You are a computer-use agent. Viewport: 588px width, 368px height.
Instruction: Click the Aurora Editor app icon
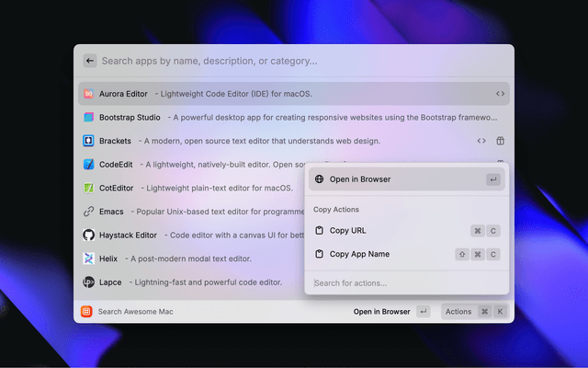(89, 94)
